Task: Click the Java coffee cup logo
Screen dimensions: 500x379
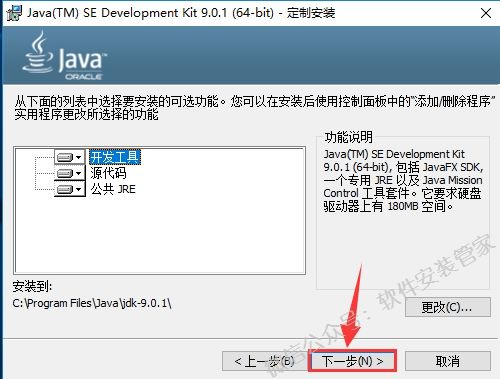Action: click(38, 52)
